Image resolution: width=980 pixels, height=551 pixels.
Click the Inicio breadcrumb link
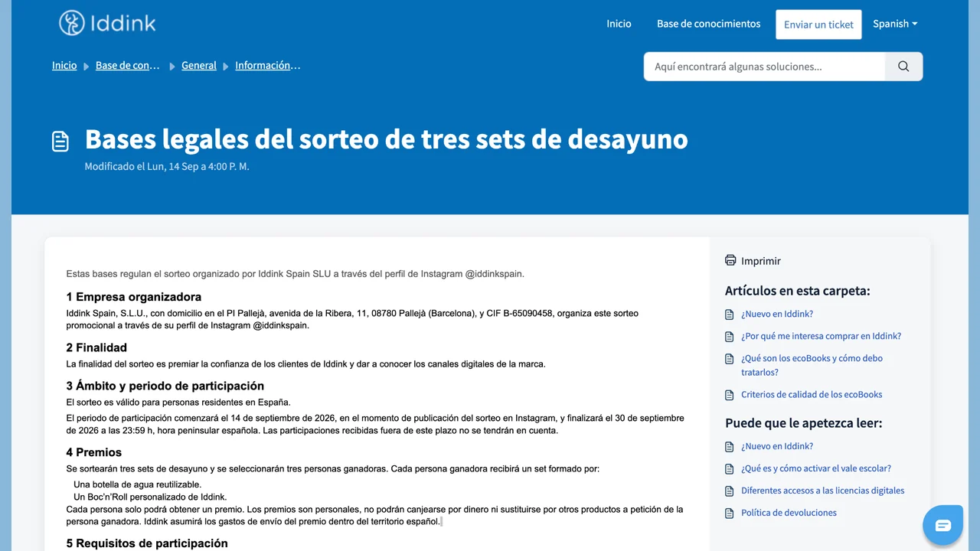coord(64,66)
